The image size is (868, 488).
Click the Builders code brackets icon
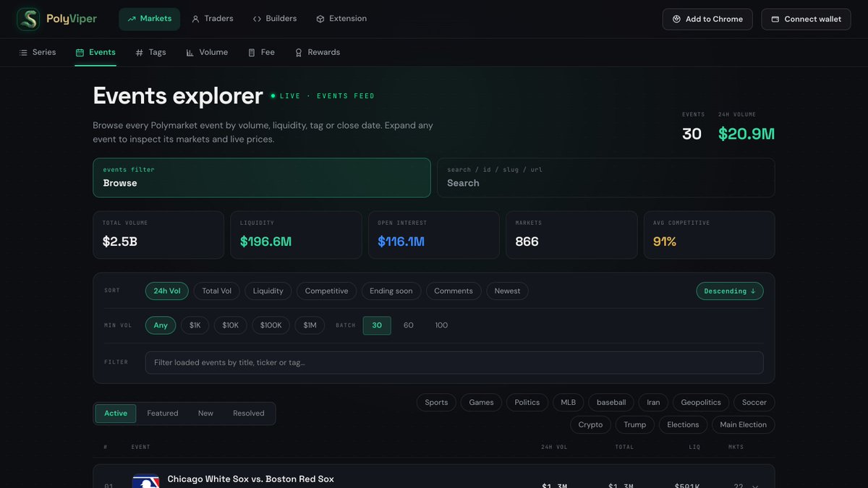(257, 19)
